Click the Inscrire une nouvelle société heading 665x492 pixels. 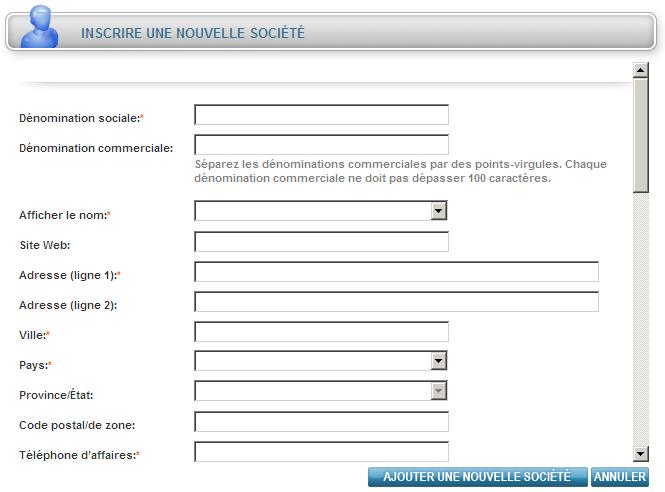coord(193,33)
